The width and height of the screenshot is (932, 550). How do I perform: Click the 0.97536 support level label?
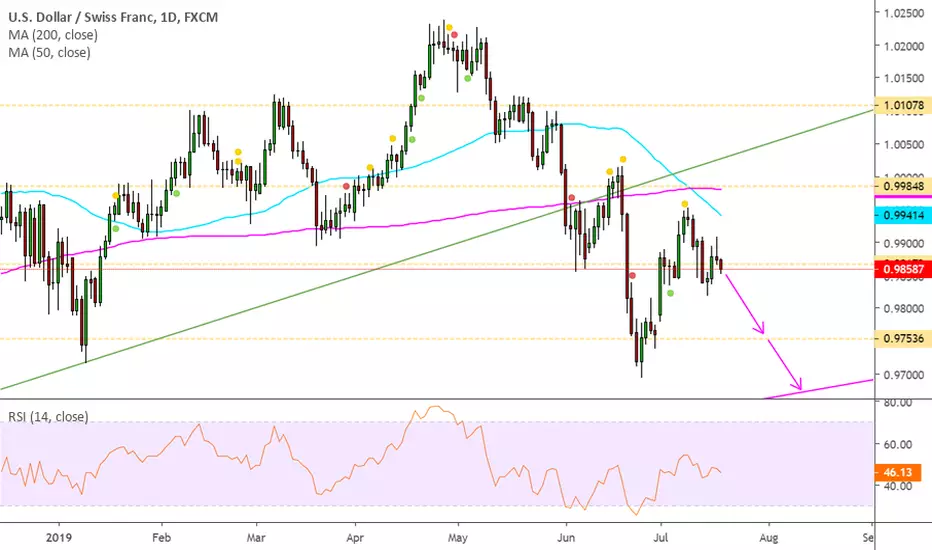pos(903,339)
